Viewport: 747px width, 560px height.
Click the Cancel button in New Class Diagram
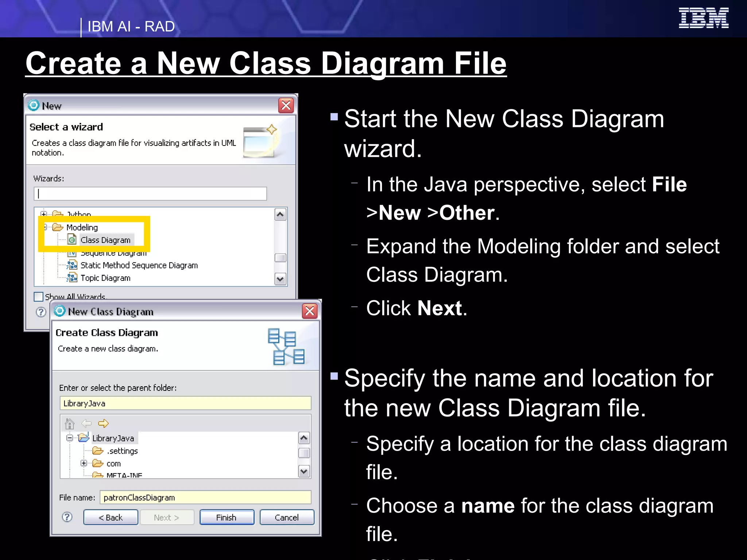click(287, 517)
